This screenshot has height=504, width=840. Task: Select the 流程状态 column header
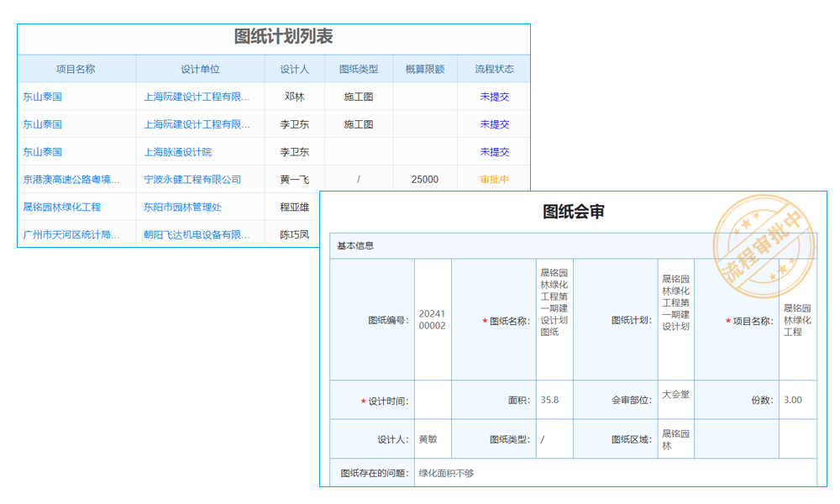(x=493, y=68)
